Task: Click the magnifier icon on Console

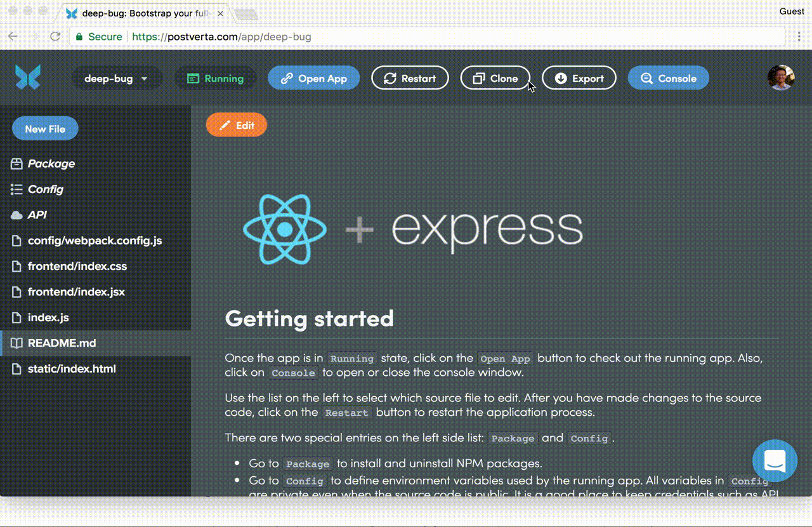Action: [646, 79]
